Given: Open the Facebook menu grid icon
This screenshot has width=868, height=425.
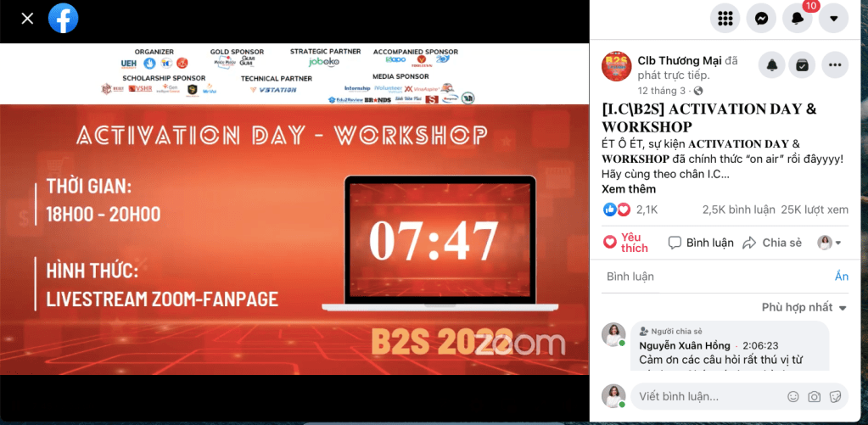Looking at the screenshot, I should coord(725,18).
